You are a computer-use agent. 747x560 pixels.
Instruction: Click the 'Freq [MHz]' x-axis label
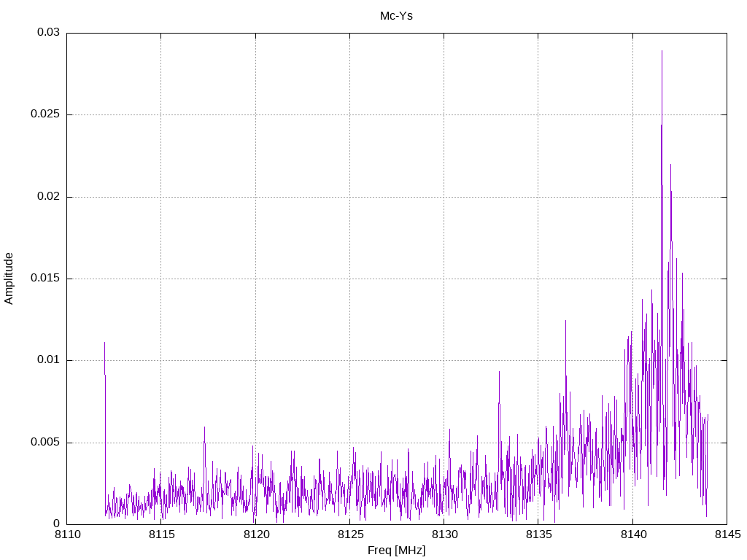click(396, 551)
